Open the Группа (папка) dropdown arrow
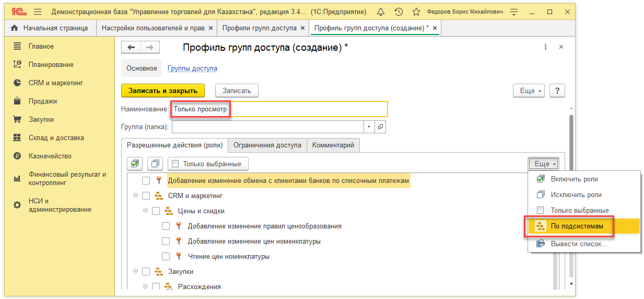Image resolution: width=644 pixels, height=299 pixels. click(369, 127)
